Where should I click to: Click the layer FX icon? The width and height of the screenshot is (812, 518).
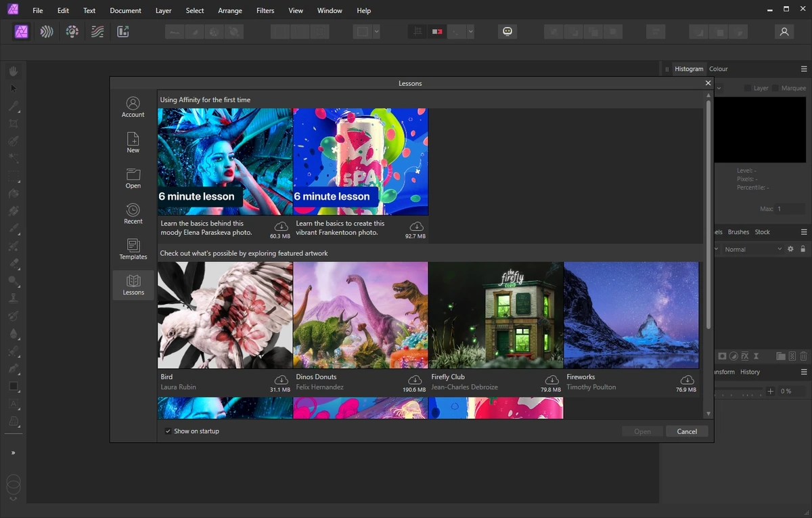coord(745,356)
